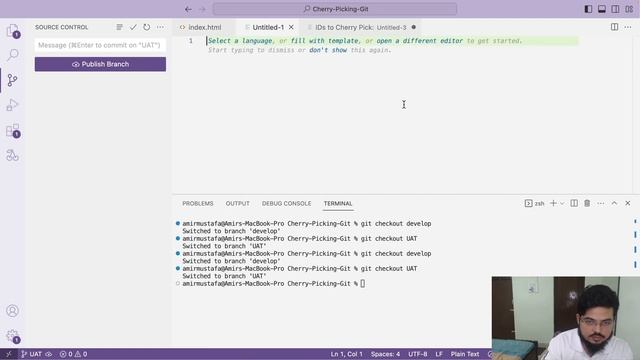Go back using the title bar arrow

[x=188, y=9]
